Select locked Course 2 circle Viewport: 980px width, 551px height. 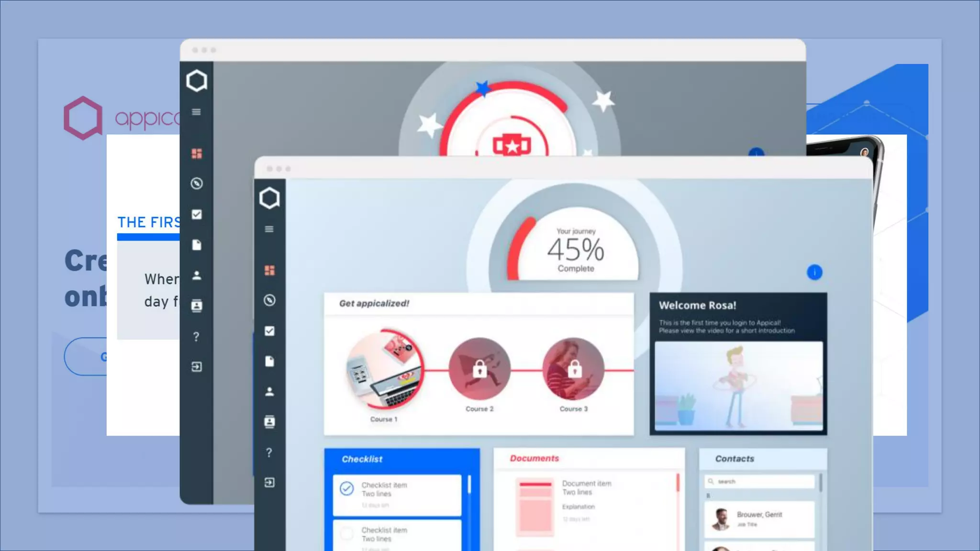[x=479, y=369]
